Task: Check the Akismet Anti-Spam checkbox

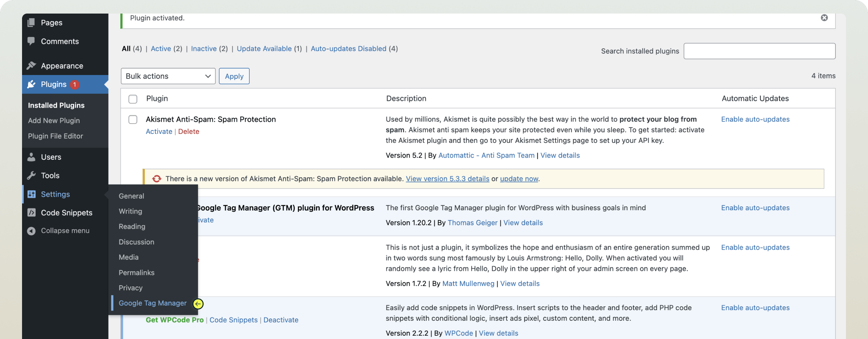Action: [133, 119]
